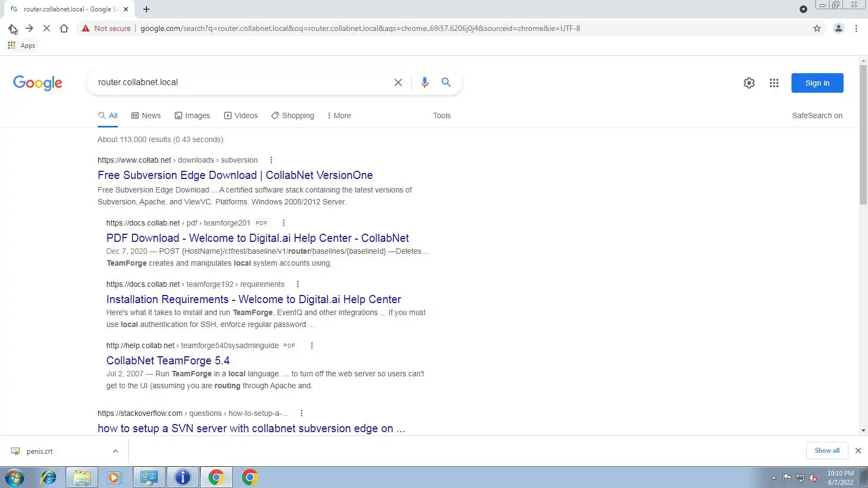Open Windows Explorer folder on taskbar
The image size is (868, 488).
pyautogui.click(x=82, y=477)
